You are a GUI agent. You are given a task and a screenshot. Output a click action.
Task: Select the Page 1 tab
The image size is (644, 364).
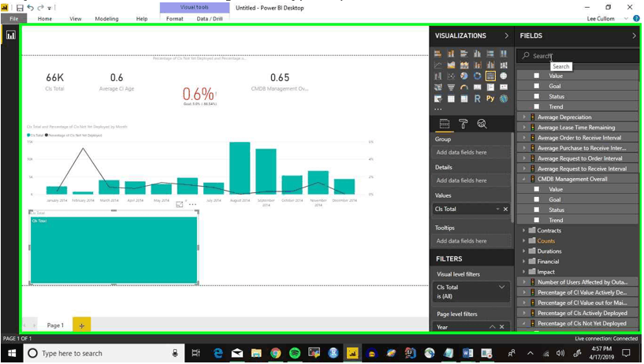(x=55, y=325)
